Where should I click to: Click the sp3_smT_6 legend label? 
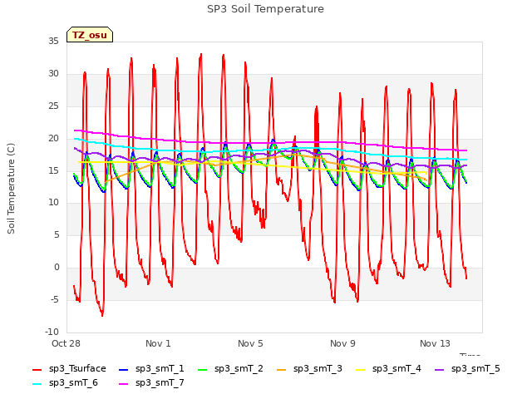(x=73, y=382)
